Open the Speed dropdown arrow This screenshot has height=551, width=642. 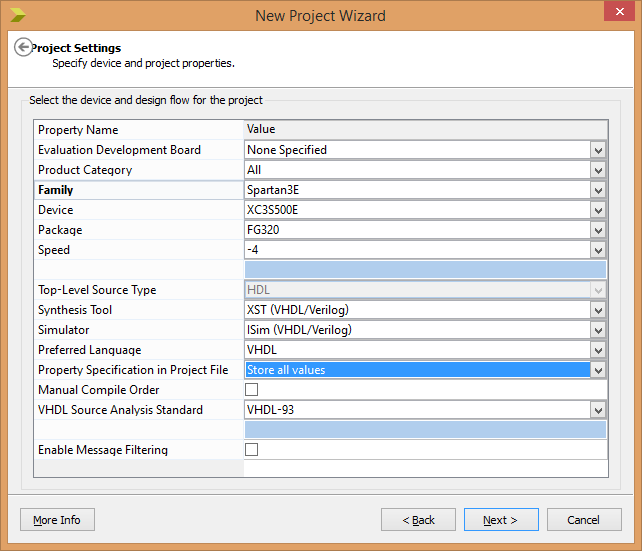pos(598,250)
